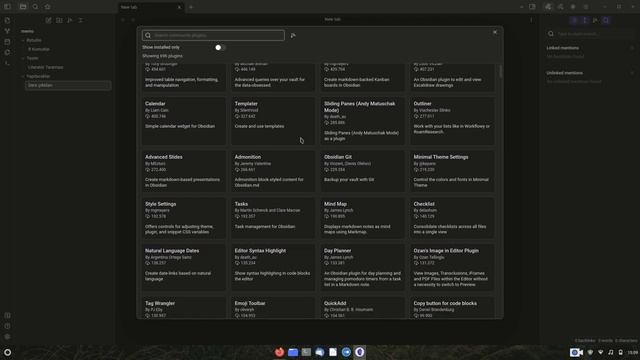Open the Minimal Theme Settings plugin card
The image size is (640, 360).
point(452,171)
